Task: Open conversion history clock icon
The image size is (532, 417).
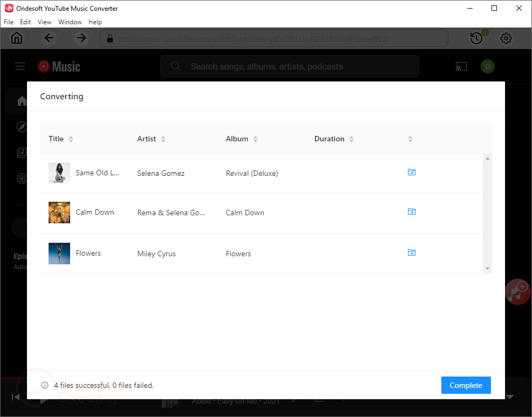Action: tap(476, 38)
